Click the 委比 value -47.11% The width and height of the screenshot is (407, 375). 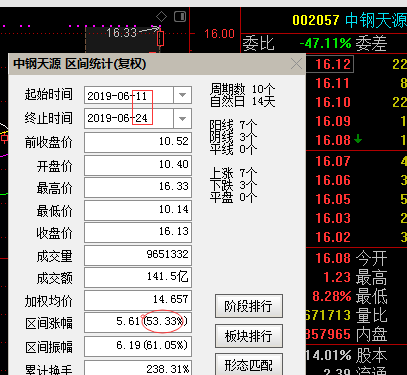(x=325, y=43)
